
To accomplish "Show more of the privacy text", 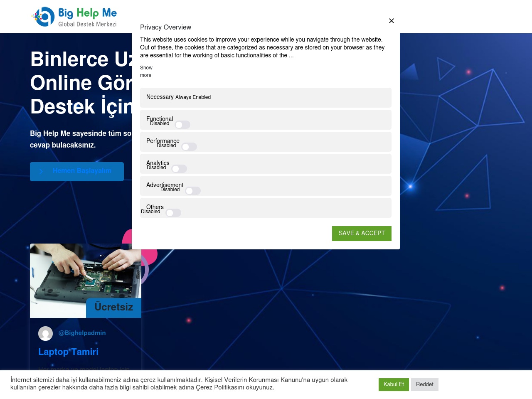I will pyautogui.click(x=146, y=71).
